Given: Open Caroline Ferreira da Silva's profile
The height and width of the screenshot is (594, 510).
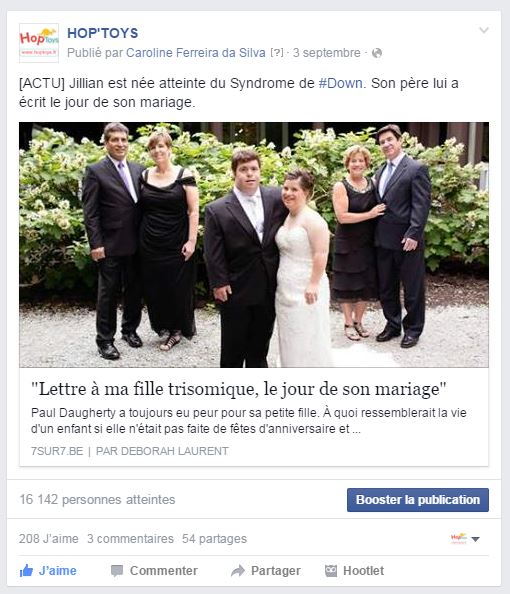Looking at the screenshot, I should (196, 53).
